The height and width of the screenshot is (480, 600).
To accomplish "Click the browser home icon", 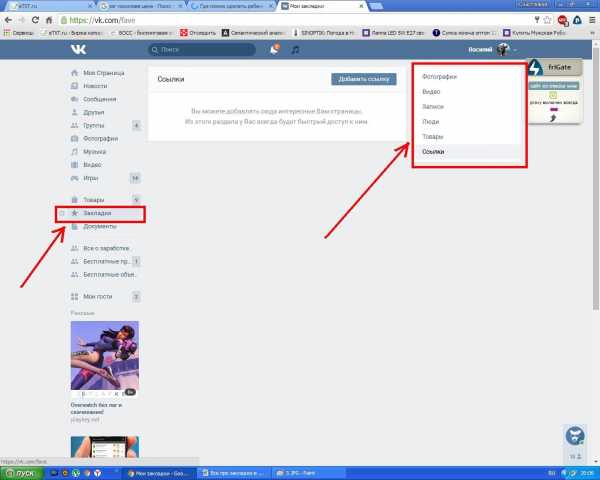I will click(49, 20).
